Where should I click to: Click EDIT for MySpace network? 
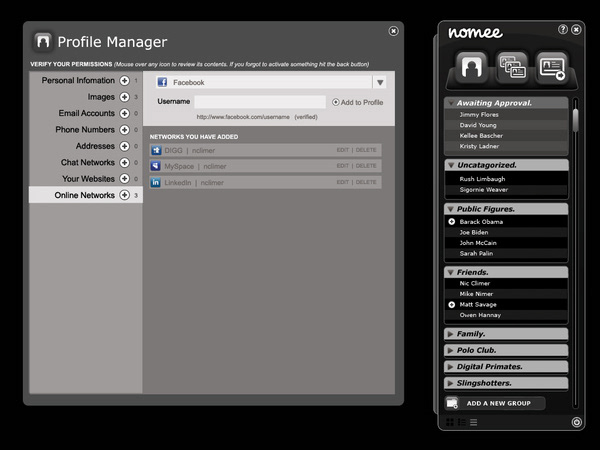click(x=343, y=166)
